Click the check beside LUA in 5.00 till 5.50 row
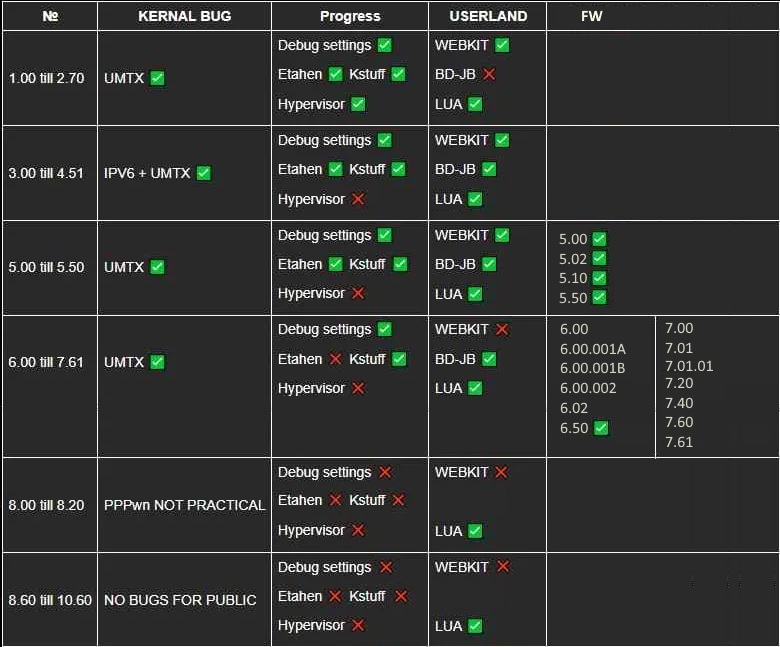780x647 pixels. pyautogui.click(x=475, y=294)
